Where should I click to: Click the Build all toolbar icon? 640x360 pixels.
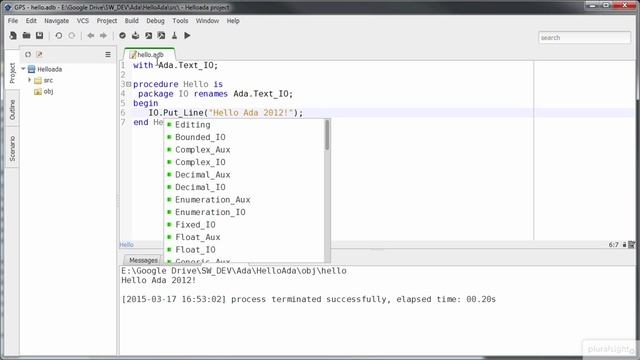pos(136,36)
